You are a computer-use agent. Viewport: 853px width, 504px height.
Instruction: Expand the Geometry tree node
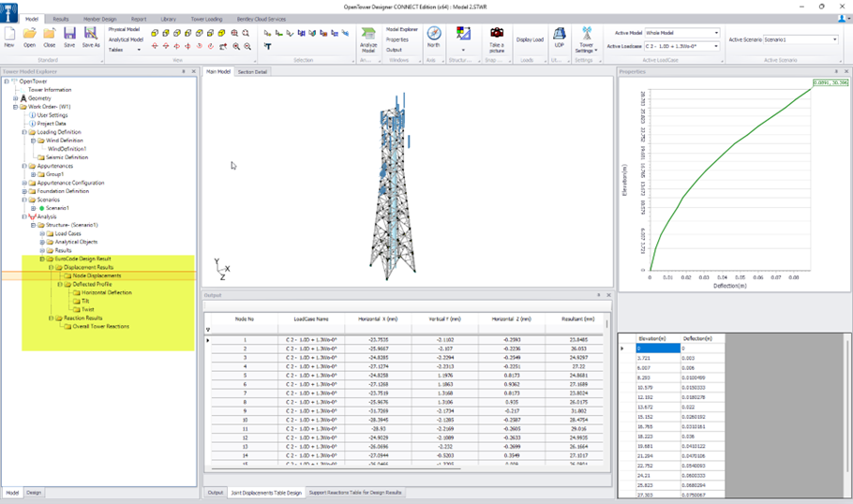point(16,98)
